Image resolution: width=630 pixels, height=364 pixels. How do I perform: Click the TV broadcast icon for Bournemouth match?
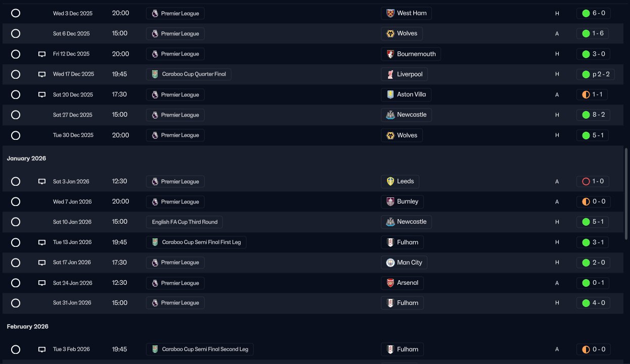[42, 54]
